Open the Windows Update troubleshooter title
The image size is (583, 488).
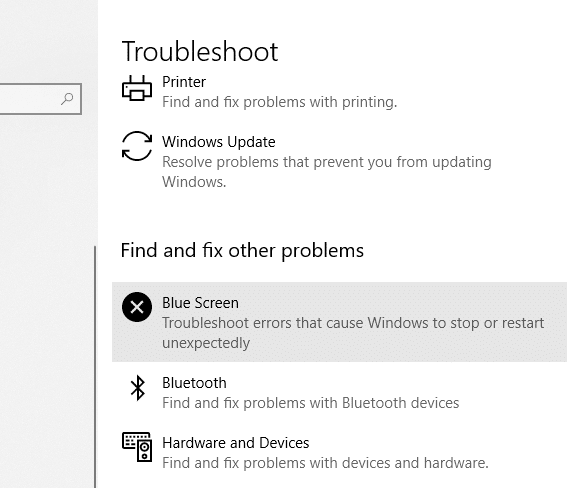click(x=219, y=142)
